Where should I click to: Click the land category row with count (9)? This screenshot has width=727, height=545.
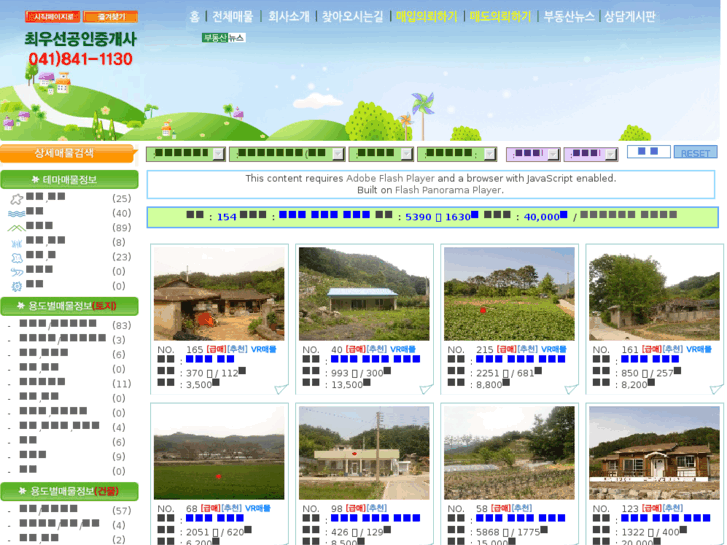click(70, 456)
